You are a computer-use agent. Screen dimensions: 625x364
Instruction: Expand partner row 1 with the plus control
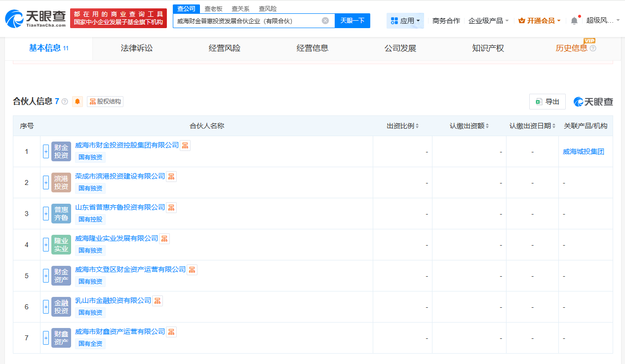[x=45, y=151]
